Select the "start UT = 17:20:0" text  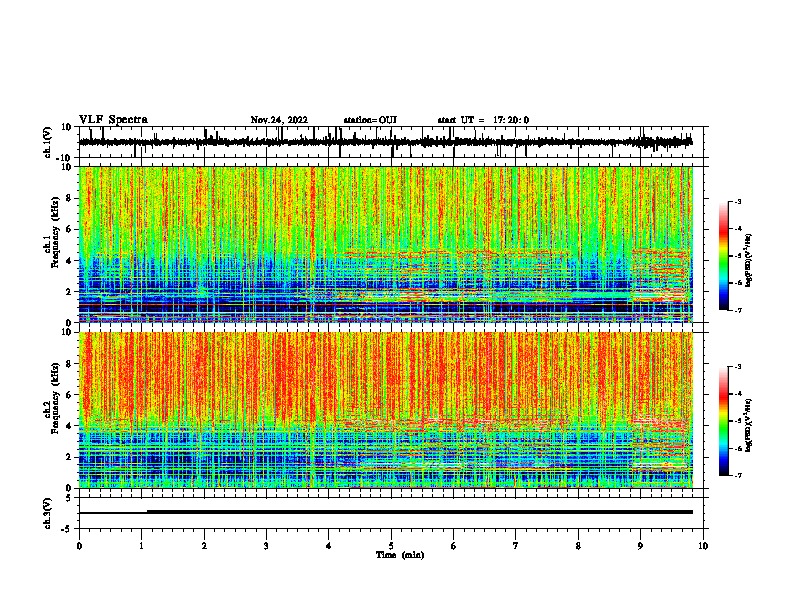point(483,120)
